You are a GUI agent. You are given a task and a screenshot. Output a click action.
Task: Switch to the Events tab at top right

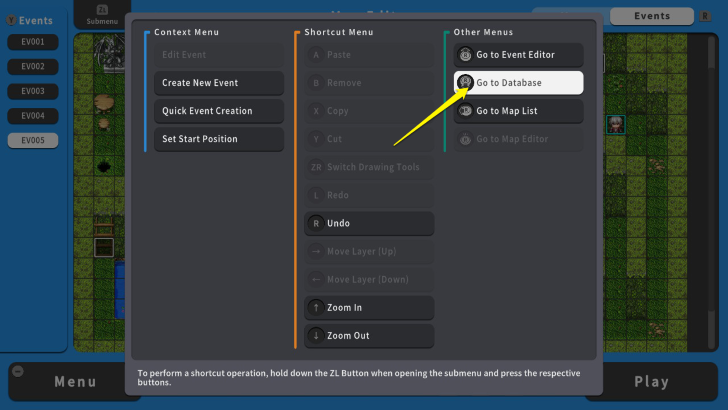click(652, 16)
